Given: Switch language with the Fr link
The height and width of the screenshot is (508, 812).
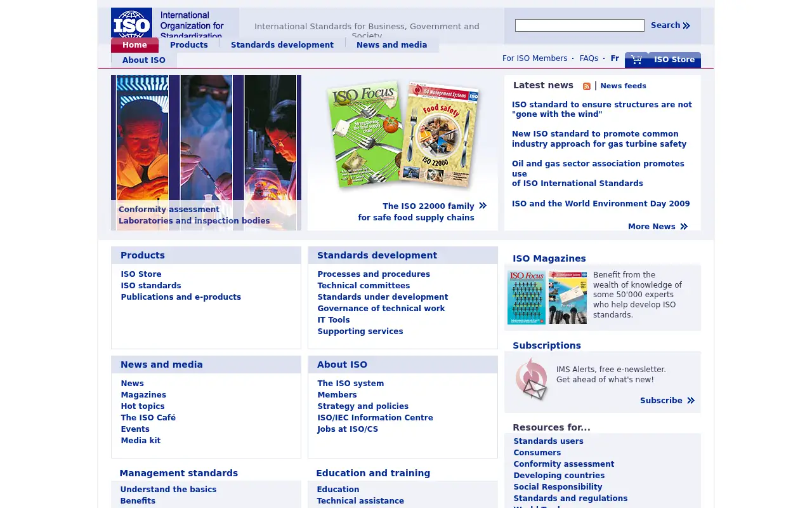Looking at the screenshot, I should click(615, 58).
